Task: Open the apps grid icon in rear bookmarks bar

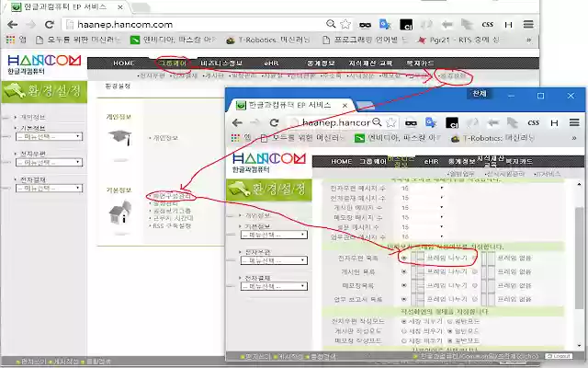Action: point(10,40)
